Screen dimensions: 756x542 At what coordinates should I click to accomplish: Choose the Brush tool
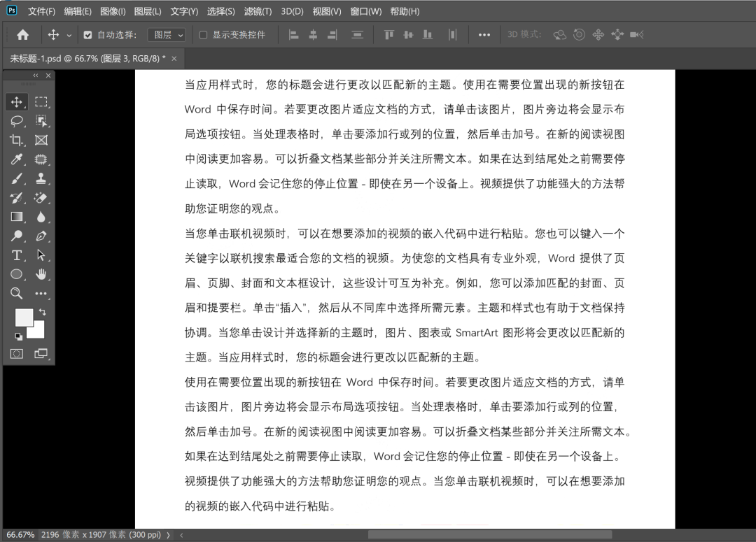(17, 178)
